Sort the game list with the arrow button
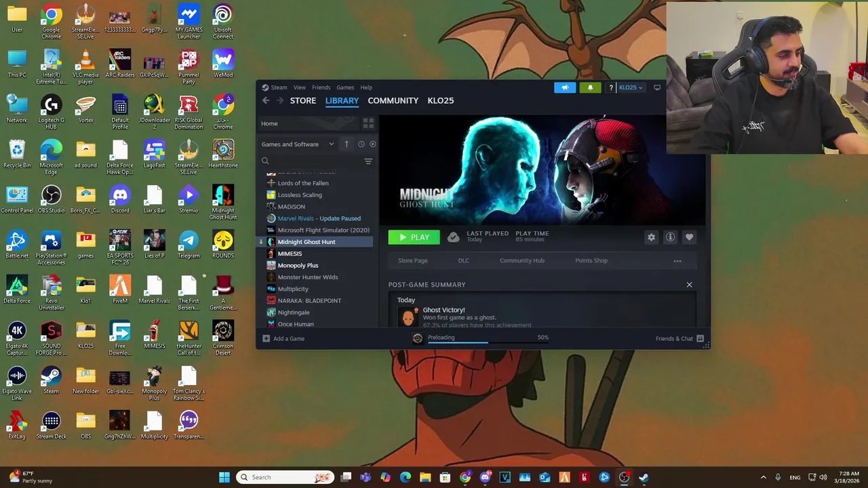This screenshot has height=488, width=868. click(347, 144)
